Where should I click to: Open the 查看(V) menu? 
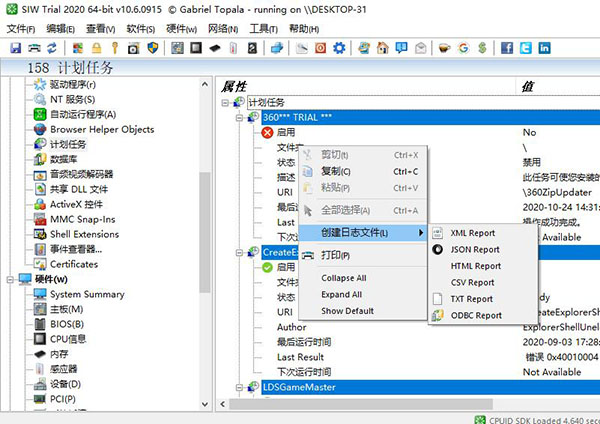tap(101, 29)
